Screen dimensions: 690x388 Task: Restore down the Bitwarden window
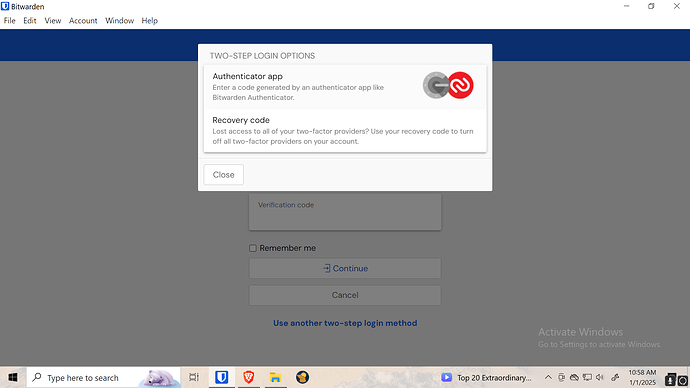click(651, 6)
